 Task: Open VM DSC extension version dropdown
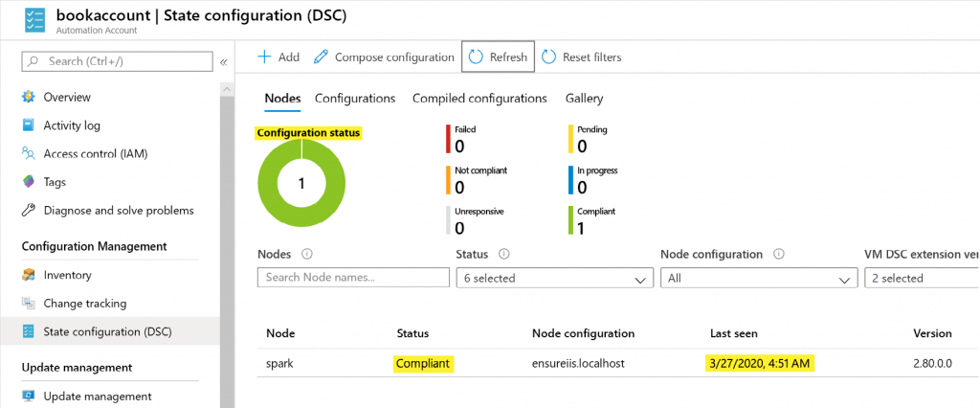[x=921, y=278]
